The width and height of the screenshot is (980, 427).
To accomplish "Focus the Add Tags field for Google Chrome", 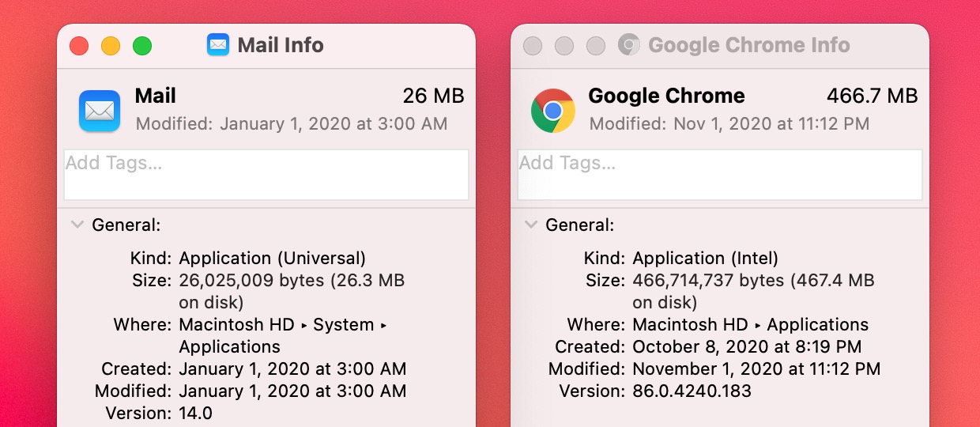I will tap(720, 175).
